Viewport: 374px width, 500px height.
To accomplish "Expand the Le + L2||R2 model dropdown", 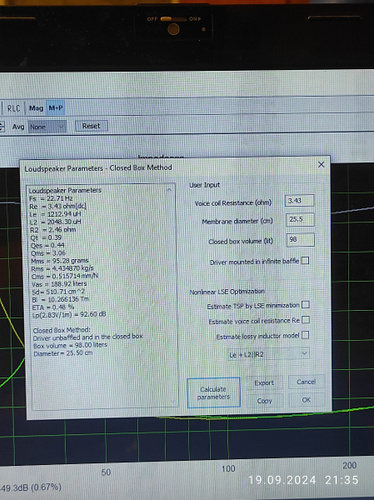I will point(268,354).
